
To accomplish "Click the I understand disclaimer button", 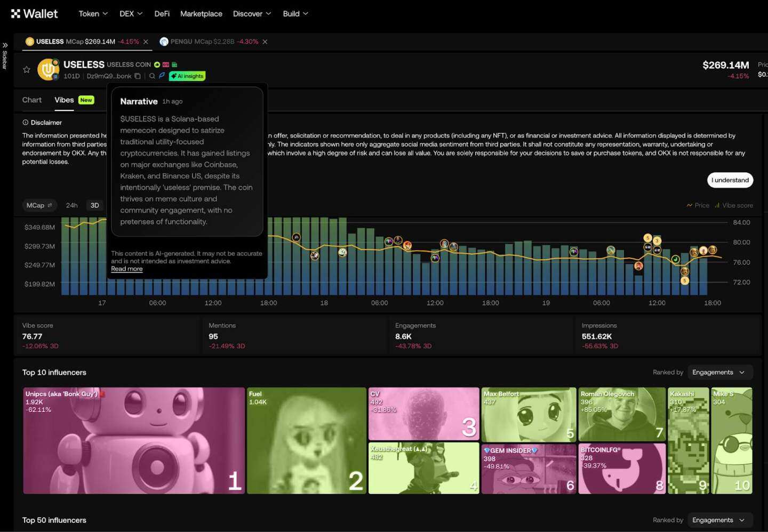I will click(x=730, y=180).
